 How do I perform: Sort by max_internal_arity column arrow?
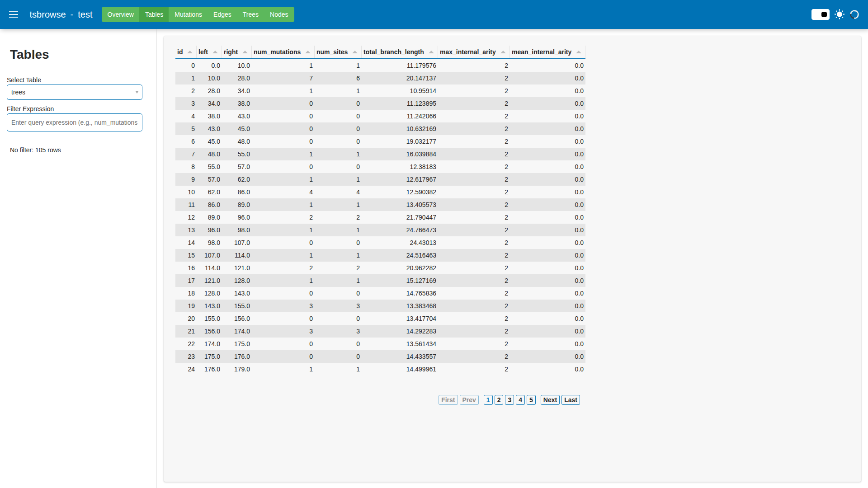point(503,52)
